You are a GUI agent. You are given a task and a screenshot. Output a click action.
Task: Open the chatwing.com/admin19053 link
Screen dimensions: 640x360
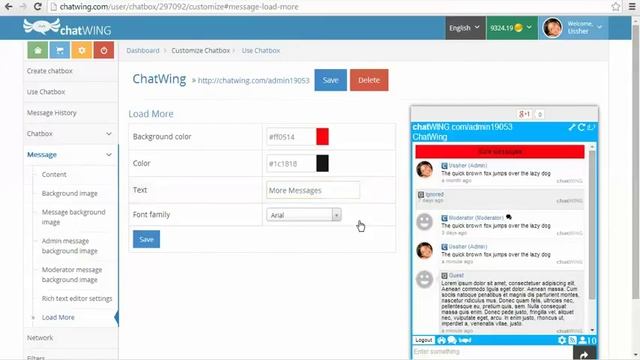[x=253, y=80]
